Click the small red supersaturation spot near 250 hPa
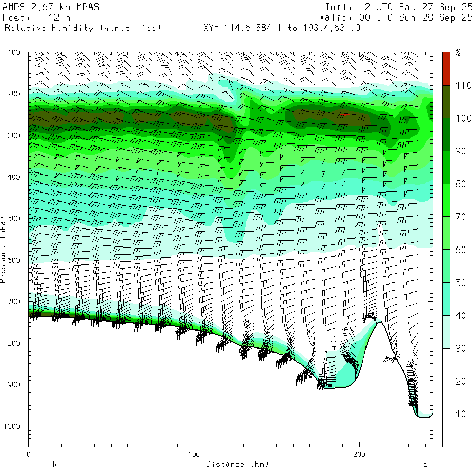476x476 pixels. click(344, 114)
